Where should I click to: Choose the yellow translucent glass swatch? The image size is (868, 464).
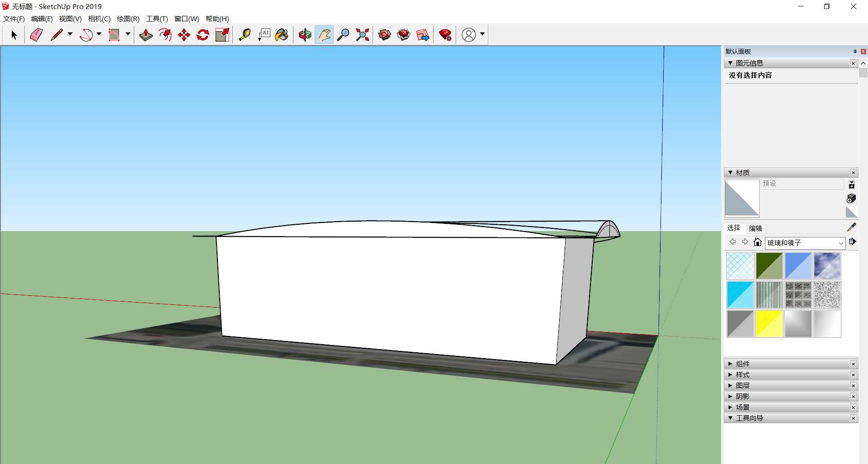tap(769, 324)
